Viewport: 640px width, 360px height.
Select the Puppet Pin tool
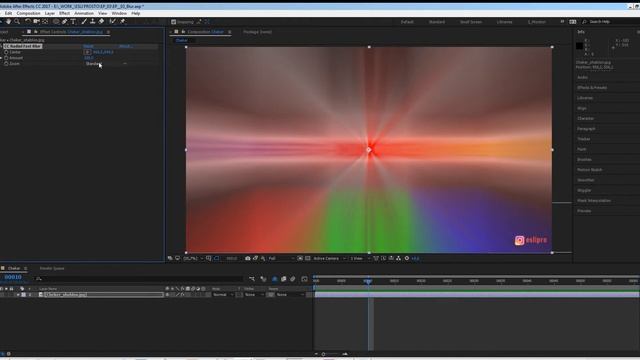click(122, 21)
